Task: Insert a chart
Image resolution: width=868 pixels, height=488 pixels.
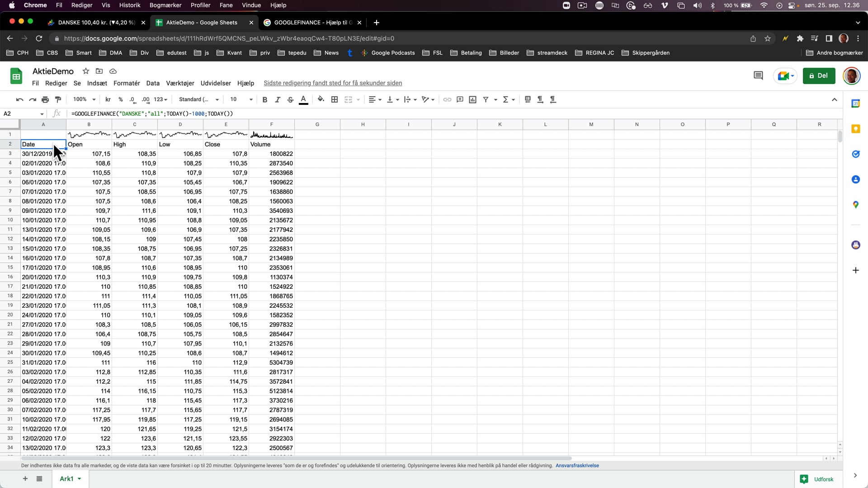Action: [472, 99]
